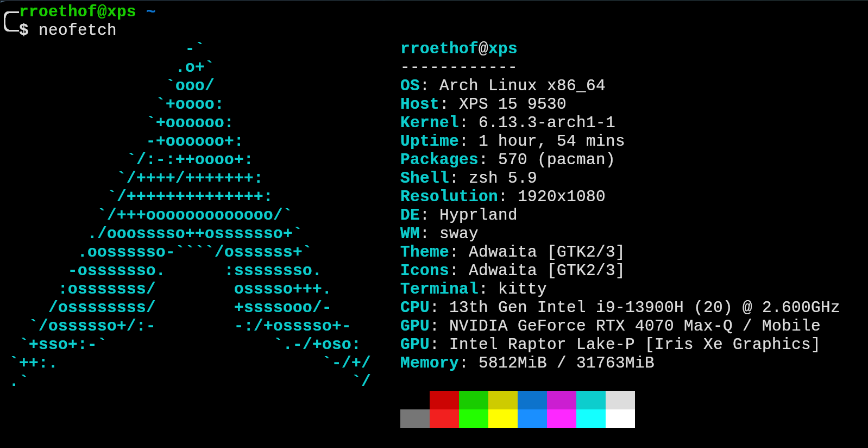868x448 pixels.
Task: Click the dark yellow color block
Action: pyautogui.click(x=503, y=400)
